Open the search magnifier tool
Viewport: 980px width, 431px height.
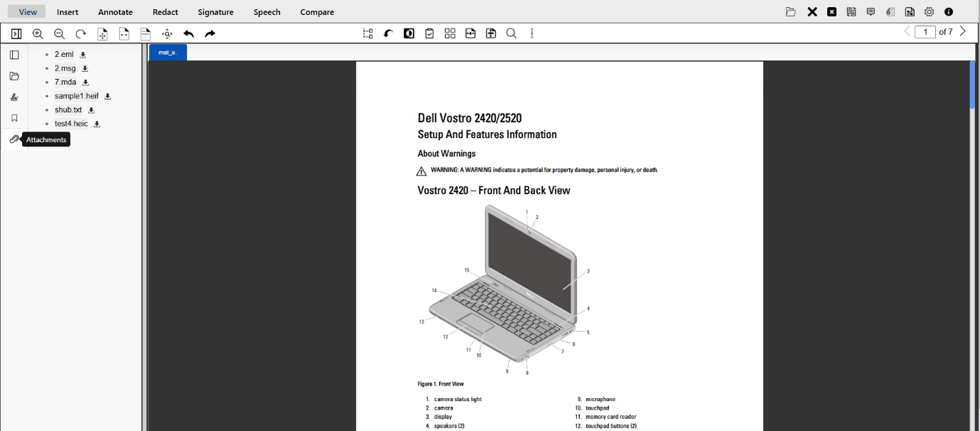511,33
